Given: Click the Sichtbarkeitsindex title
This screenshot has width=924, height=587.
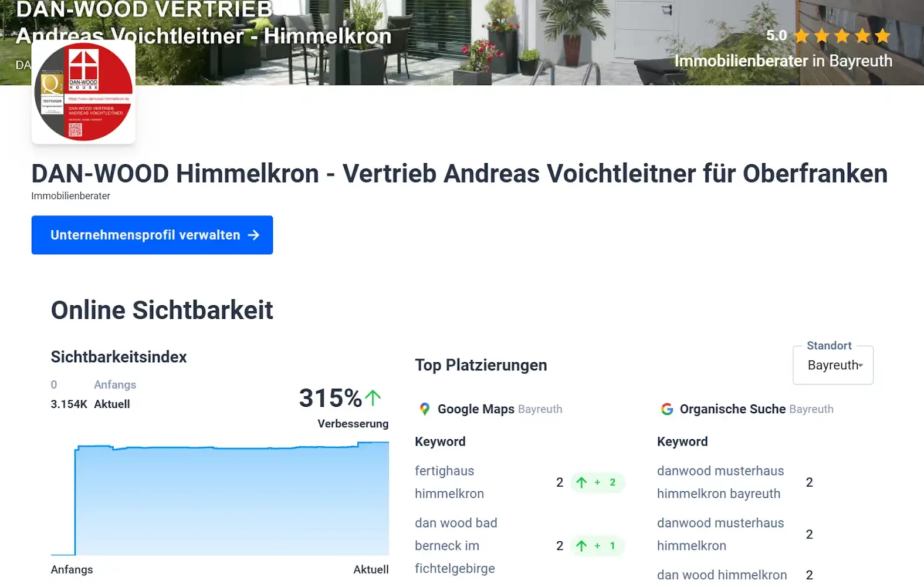Looking at the screenshot, I should tap(119, 357).
